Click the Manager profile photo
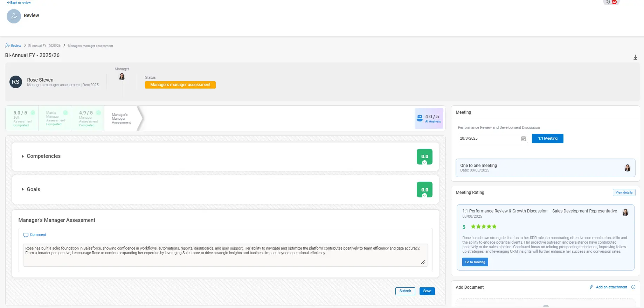This screenshot has width=644, height=308. tap(122, 77)
